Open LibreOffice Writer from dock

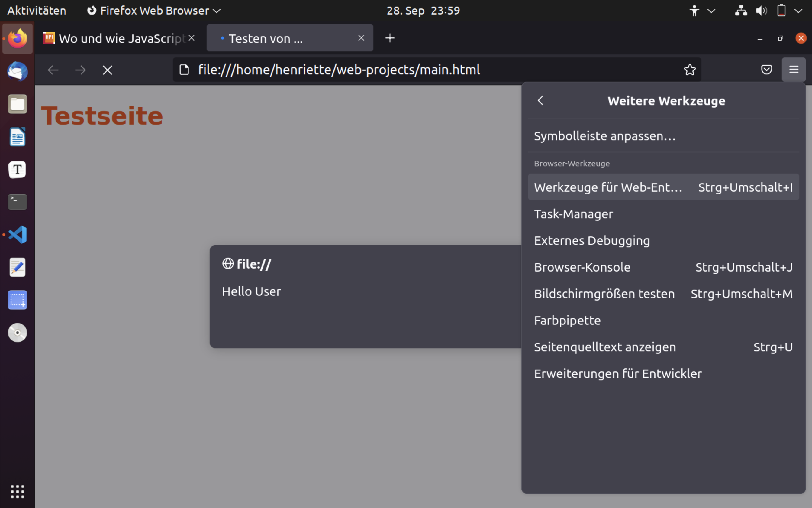tap(18, 137)
